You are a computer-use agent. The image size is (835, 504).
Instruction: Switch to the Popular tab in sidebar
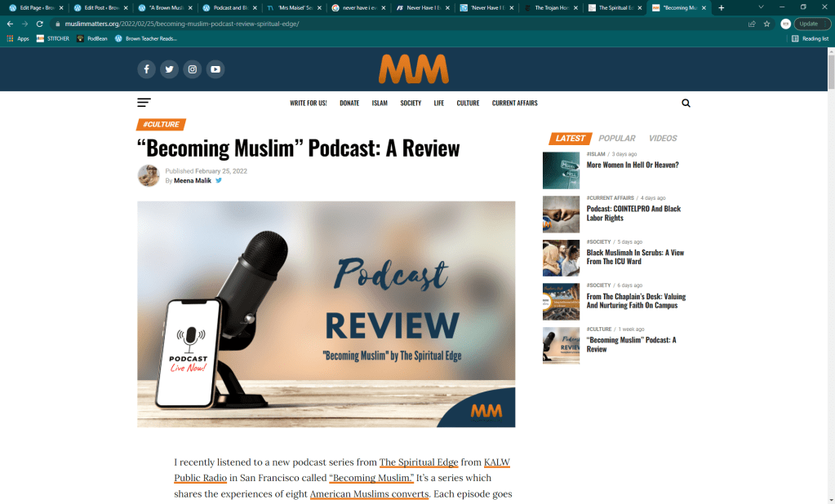pyautogui.click(x=616, y=139)
